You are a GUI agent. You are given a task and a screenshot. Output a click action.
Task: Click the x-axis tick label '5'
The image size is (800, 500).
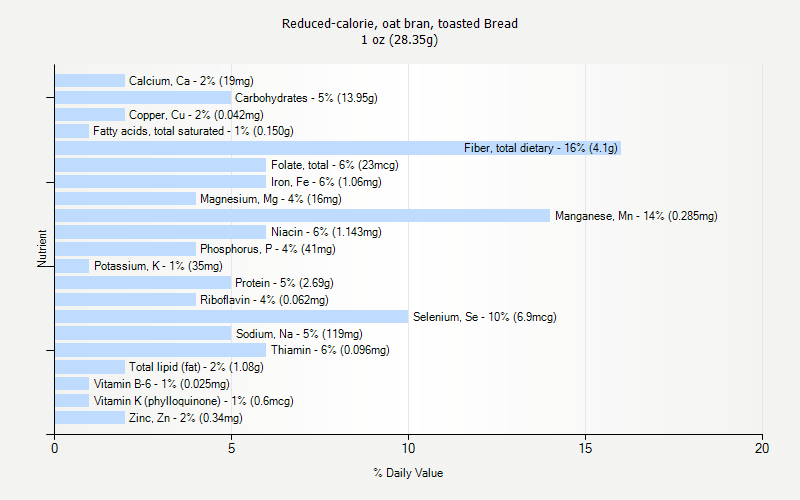point(231,448)
